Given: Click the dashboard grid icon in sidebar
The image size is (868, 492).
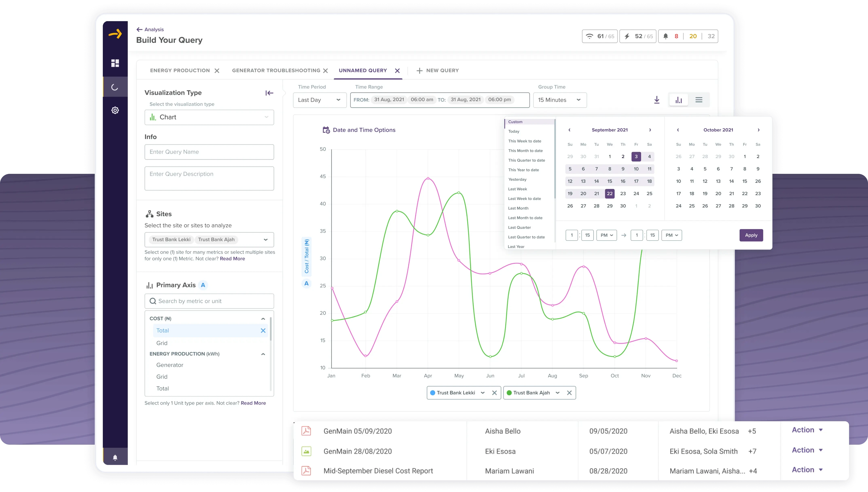Looking at the screenshot, I should [115, 63].
